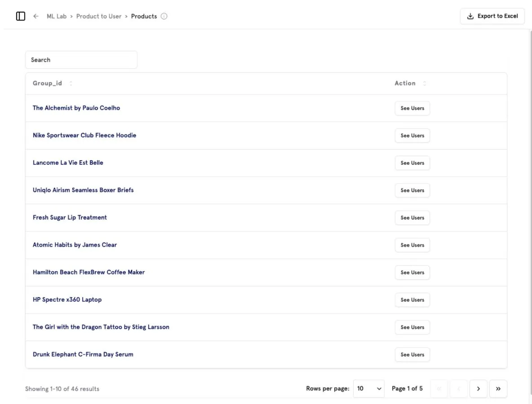Image resolution: width=532 pixels, height=404 pixels.
Task: See Users for Drunk Elephant Serum
Action: coord(412,355)
